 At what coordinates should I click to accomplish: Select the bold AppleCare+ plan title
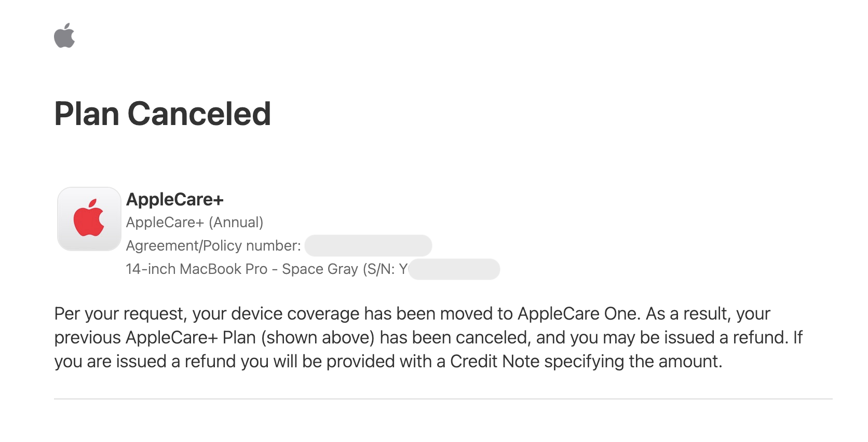pyautogui.click(x=174, y=199)
